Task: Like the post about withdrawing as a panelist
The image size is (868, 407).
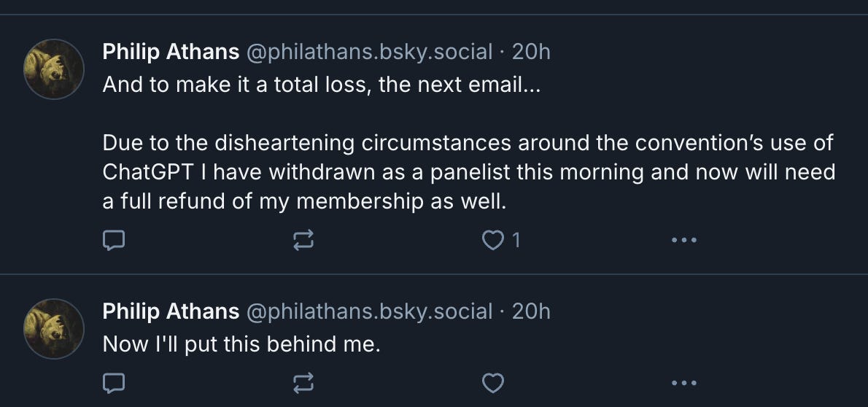Action: 494,240
